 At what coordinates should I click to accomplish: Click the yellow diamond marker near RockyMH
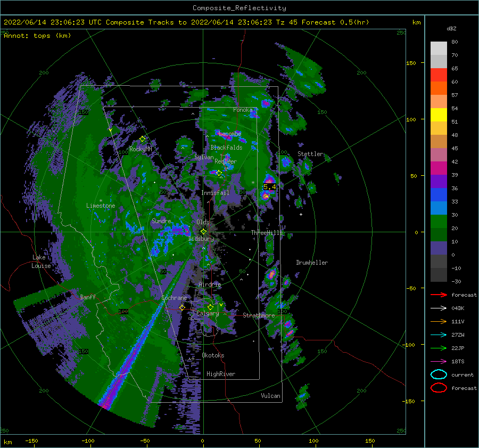click(x=142, y=139)
